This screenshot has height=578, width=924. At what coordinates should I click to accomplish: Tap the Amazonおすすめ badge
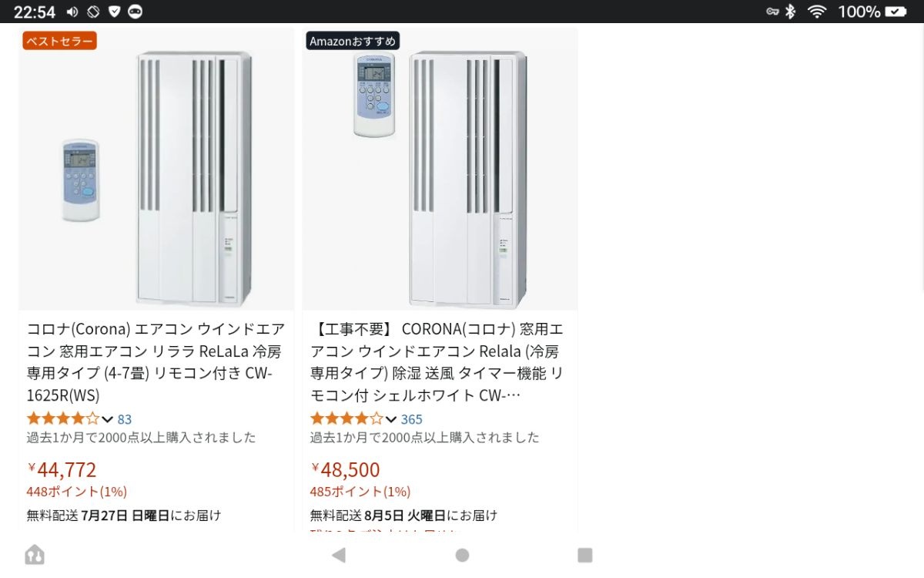[353, 41]
